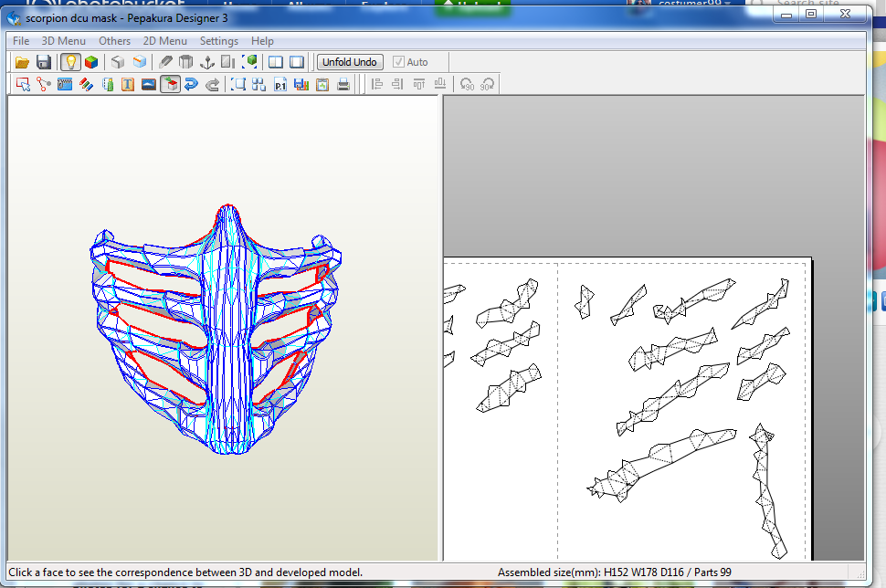The width and height of the screenshot is (886, 588).
Task: Click the align bottom icon
Action: coord(440,85)
